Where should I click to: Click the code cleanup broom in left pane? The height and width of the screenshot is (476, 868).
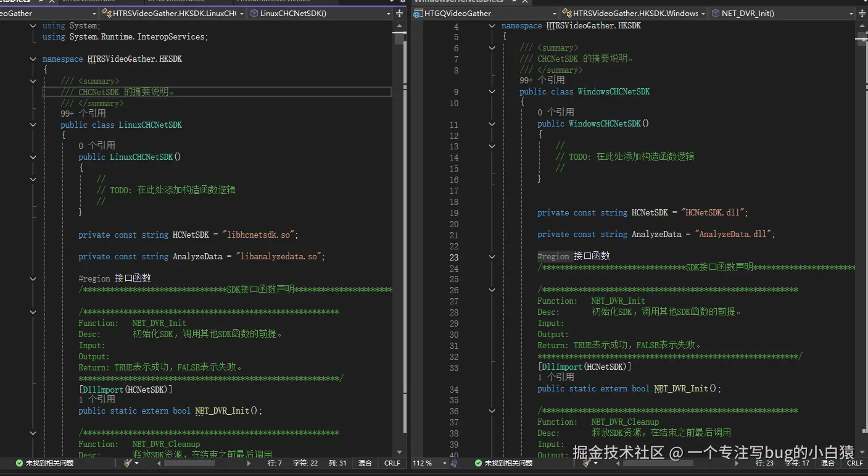(x=128, y=462)
